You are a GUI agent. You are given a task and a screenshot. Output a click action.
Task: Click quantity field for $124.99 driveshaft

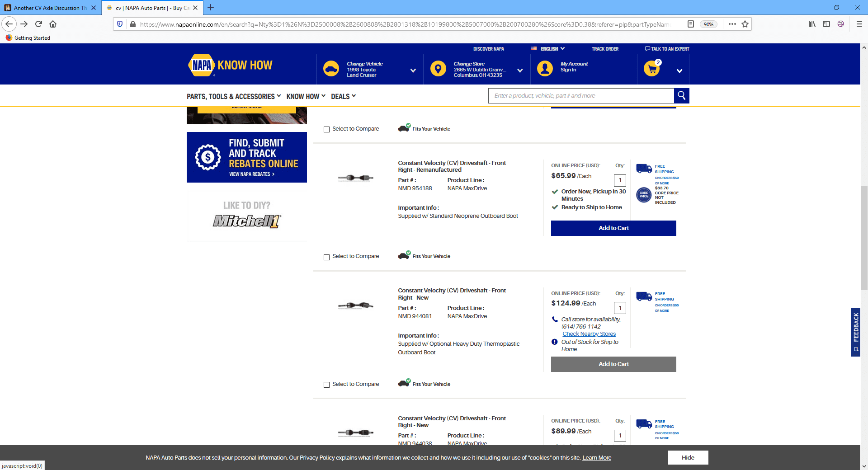pyautogui.click(x=620, y=308)
